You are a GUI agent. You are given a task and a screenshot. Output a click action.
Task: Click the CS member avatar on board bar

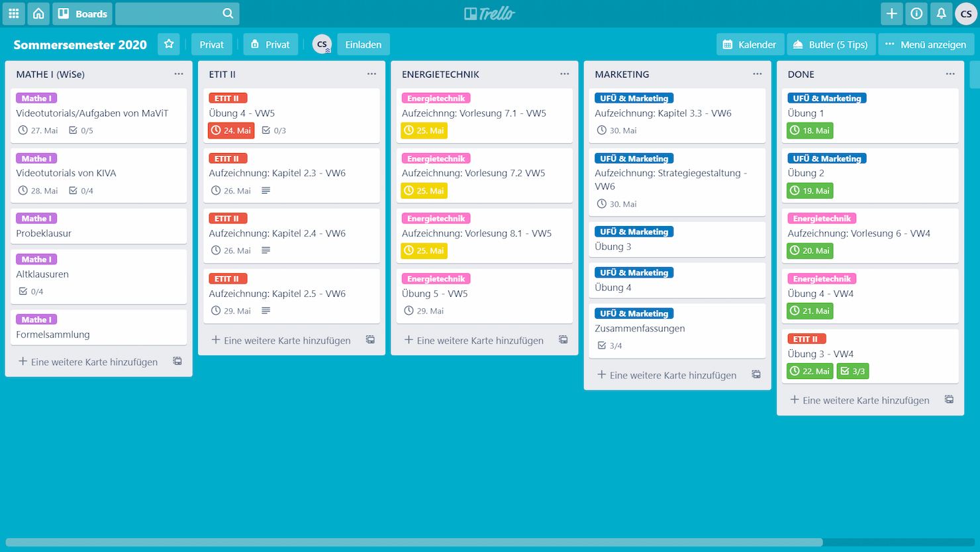pyautogui.click(x=322, y=44)
